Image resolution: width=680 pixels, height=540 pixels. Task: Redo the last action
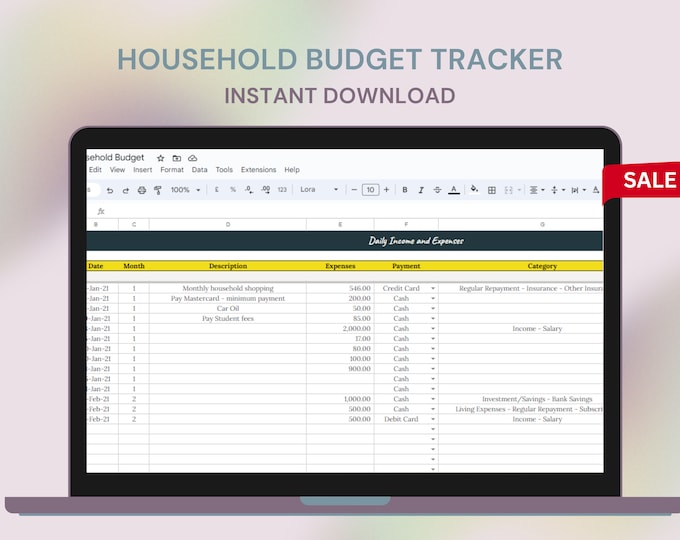click(126, 190)
